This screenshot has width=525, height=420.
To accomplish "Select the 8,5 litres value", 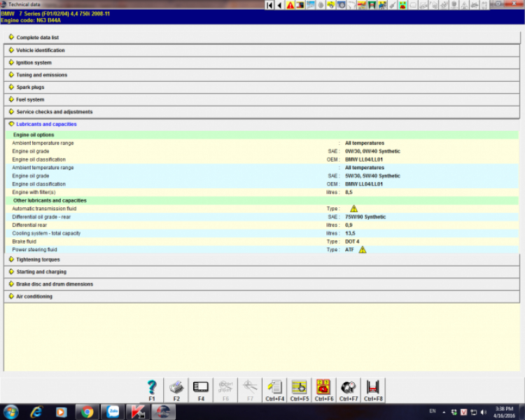I will coord(349,192).
